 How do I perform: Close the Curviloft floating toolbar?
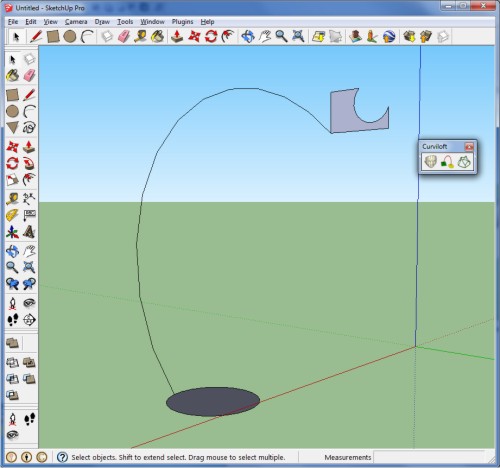pos(469,146)
